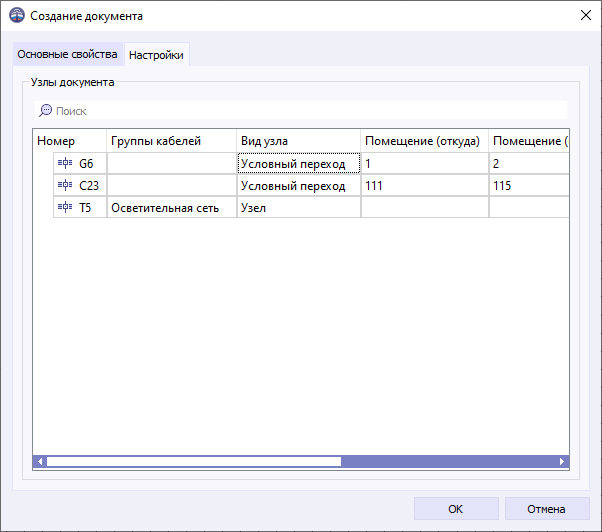Click the right arrow on the horizontal scrollbar
The width and height of the screenshot is (602, 532).
point(562,461)
